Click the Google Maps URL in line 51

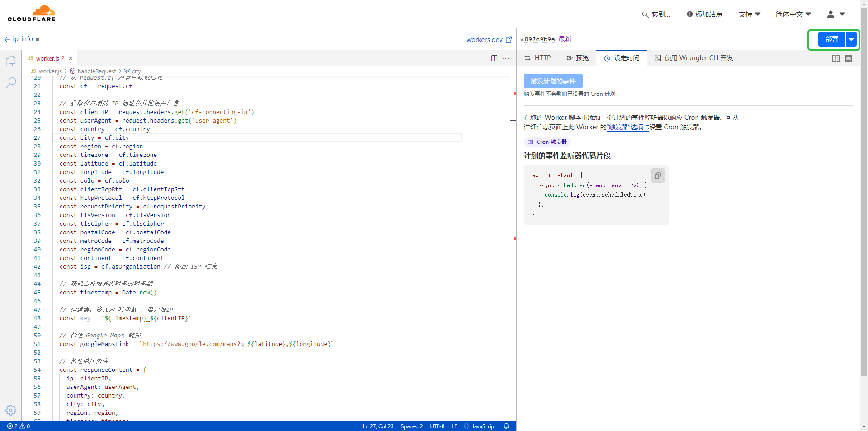point(237,344)
